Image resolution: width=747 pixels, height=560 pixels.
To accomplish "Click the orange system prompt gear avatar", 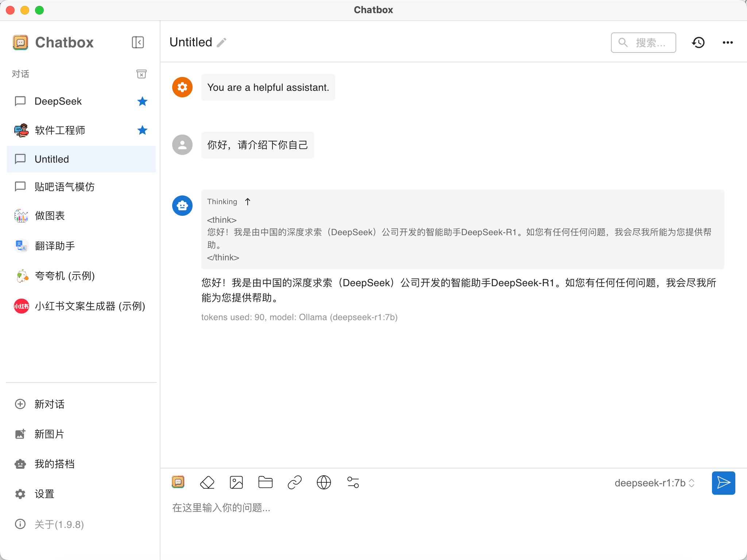I will tap(182, 87).
